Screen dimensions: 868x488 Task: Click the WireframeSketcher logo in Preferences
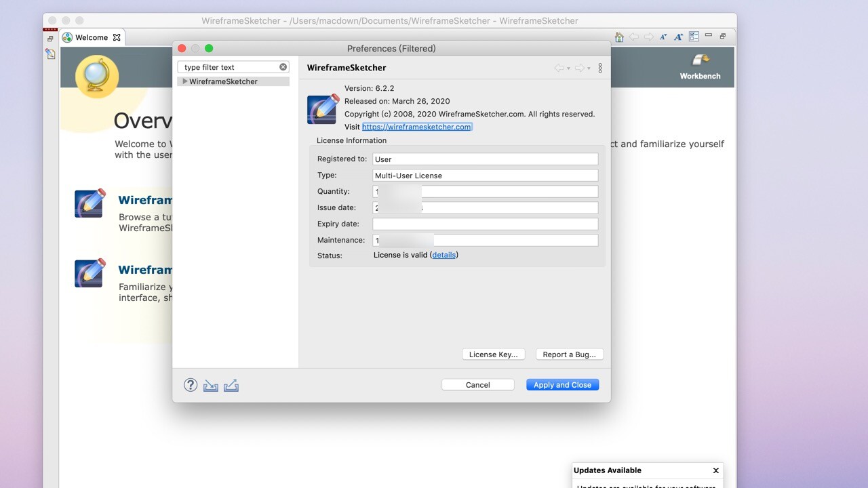click(323, 109)
